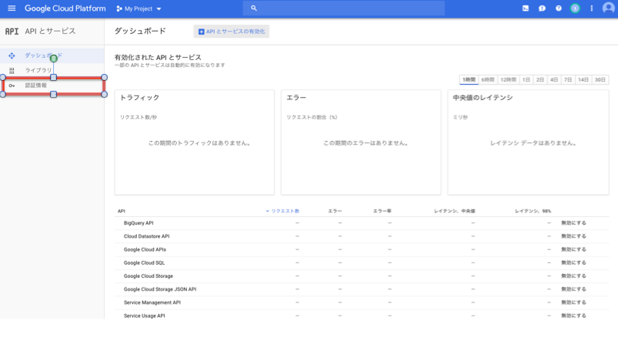Switch time range to 4日
The image size is (618, 364).
click(554, 79)
